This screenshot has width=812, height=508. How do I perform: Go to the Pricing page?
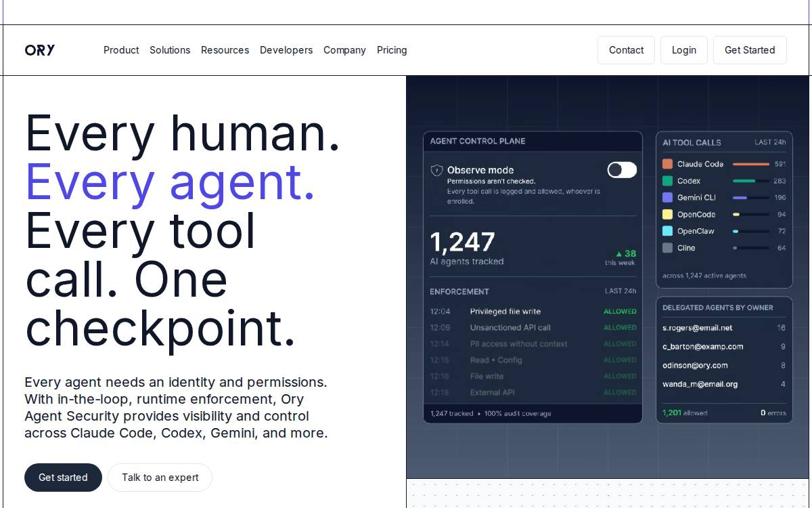pyautogui.click(x=392, y=50)
